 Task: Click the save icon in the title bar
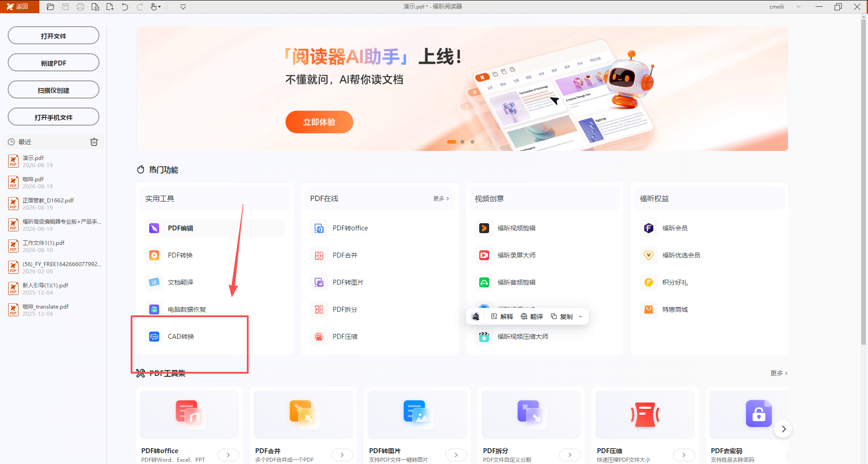coord(66,7)
